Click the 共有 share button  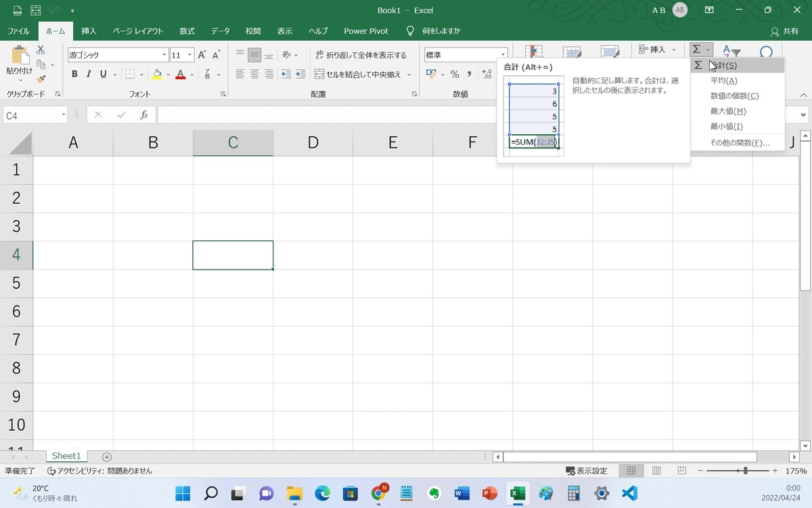point(785,31)
